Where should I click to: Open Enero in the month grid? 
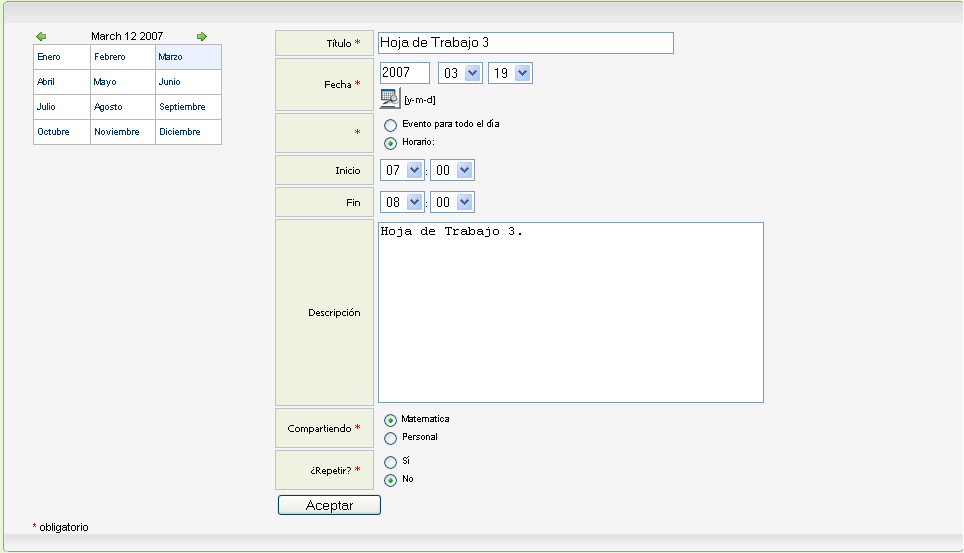(x=49, y=57)
